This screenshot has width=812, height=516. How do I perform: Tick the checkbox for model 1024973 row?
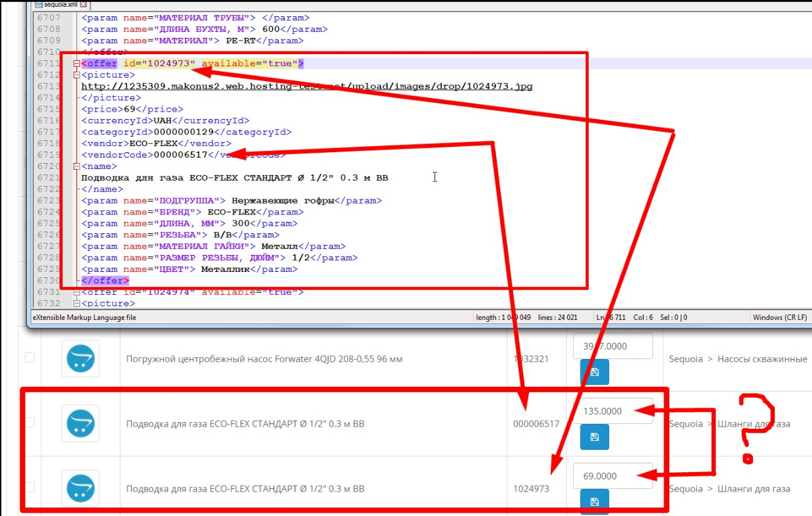click(x=30, y=488)
